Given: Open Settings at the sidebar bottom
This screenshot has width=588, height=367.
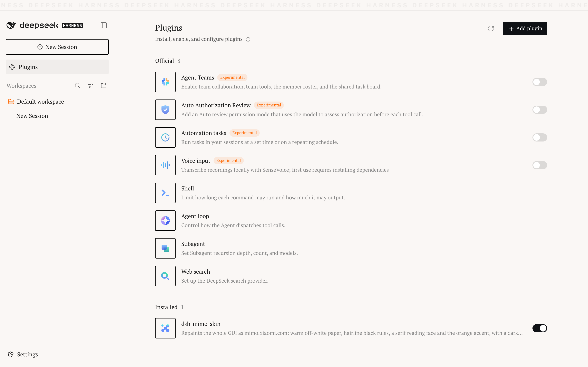Looking at the screenshot, I should [23, 354].
